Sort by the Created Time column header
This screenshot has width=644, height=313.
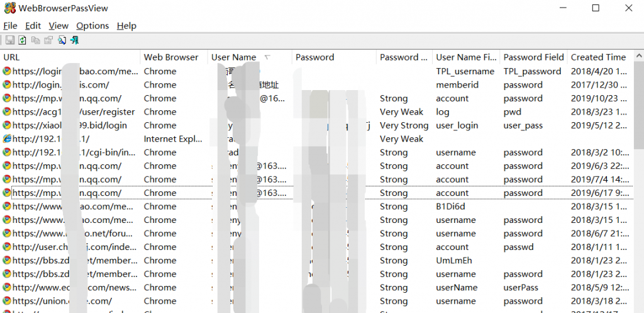point(601,57)
